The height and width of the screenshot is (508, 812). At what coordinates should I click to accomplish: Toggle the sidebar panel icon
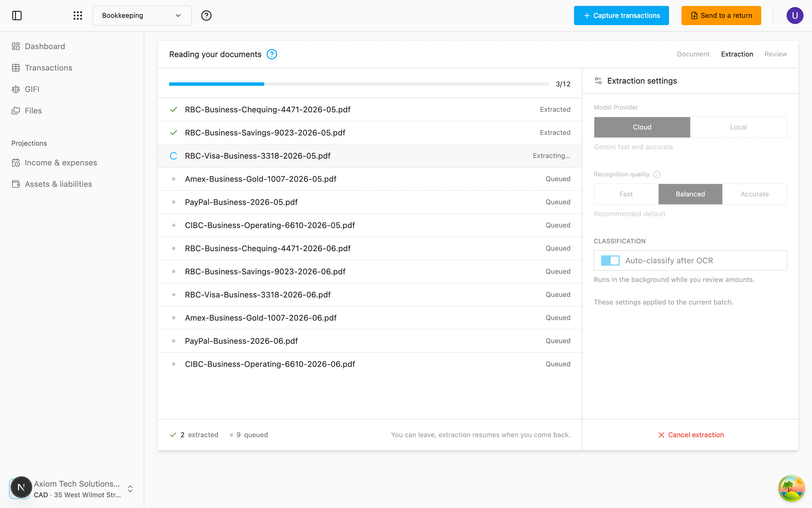[x=17, y=16]
